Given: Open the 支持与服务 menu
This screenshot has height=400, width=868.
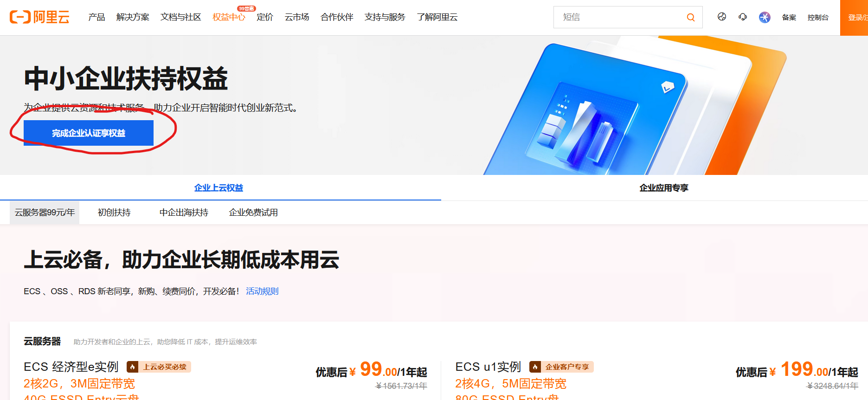Looking at the screenshot, I should pos(385,17).
